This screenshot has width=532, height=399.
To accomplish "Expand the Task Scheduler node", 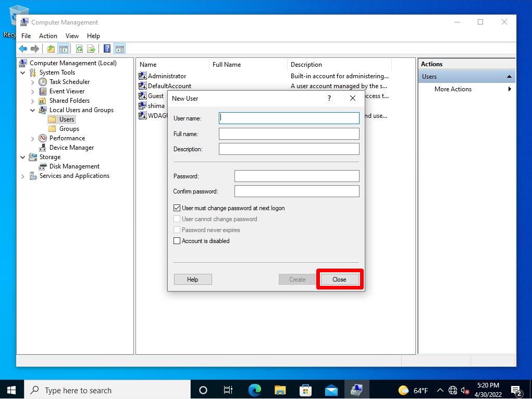I will [33, 82].
